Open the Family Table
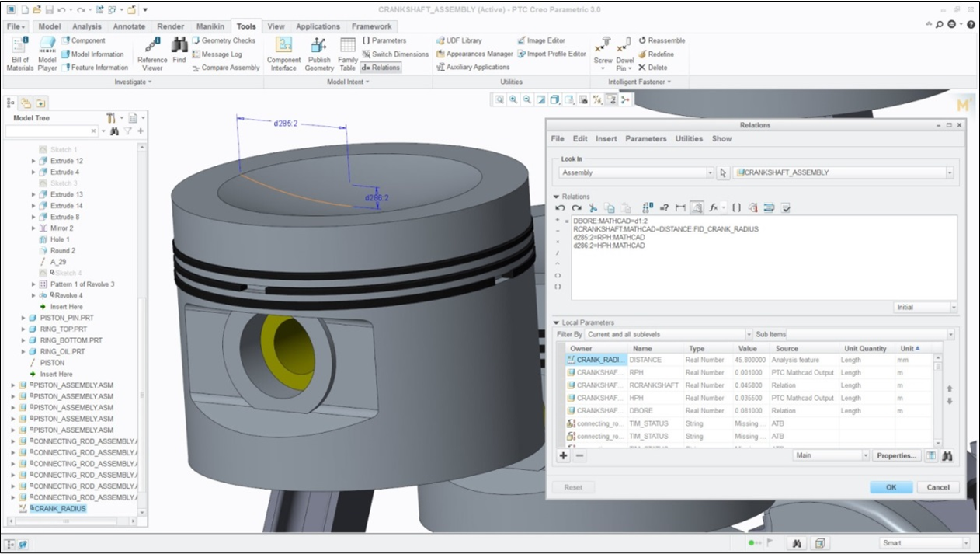The image size is (980, 554). tap(348, 54)
